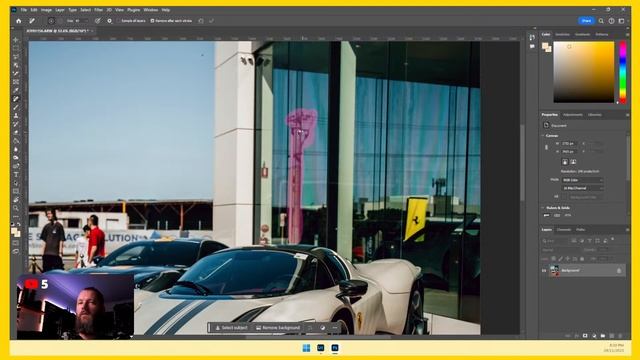This screenshot has height=360, width=640.
Task: Create a new group folder icon
Action: 603,336
